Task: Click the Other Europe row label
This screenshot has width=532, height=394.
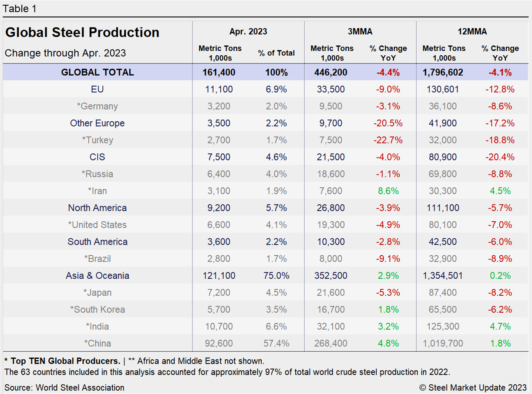Action: (x=98, y=123)
